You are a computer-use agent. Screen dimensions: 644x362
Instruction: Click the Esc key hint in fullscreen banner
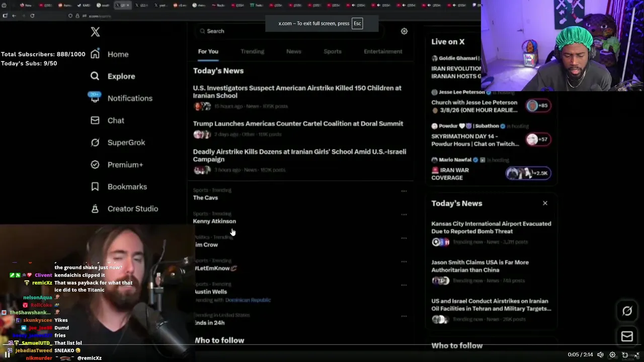point(357,24)
